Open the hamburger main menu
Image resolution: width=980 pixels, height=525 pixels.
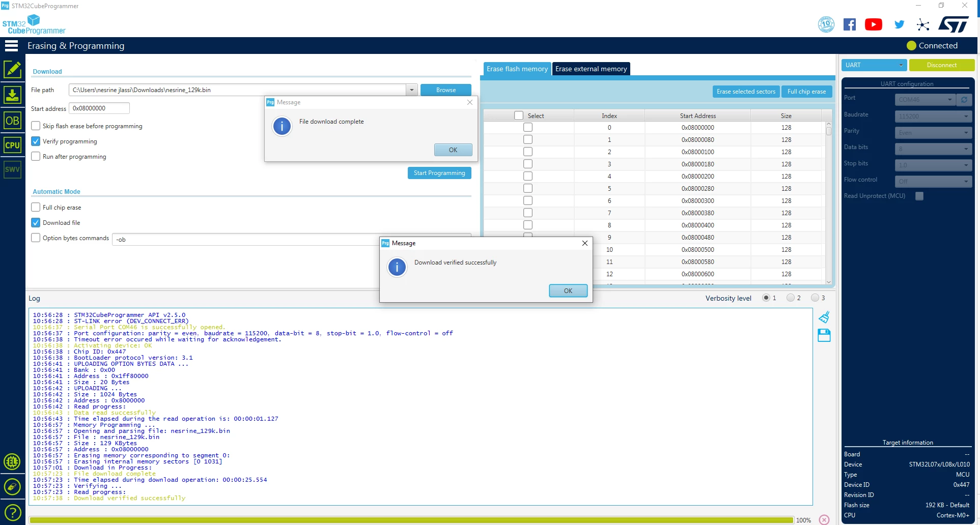[x=11, y=46]
